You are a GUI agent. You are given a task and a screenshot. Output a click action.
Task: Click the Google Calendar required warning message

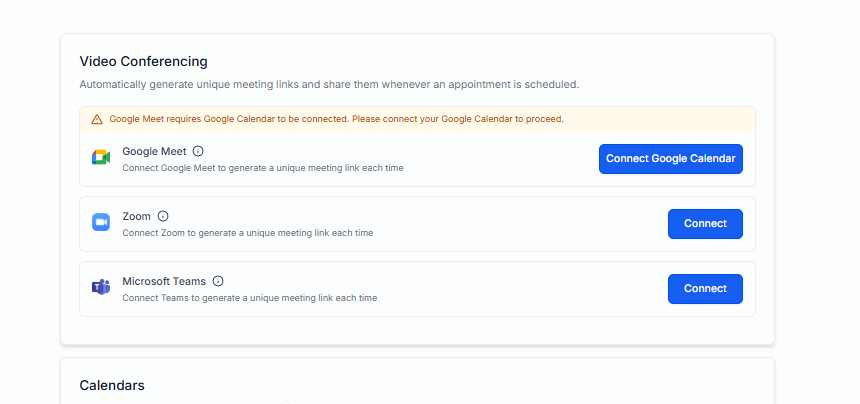[336, 119]
